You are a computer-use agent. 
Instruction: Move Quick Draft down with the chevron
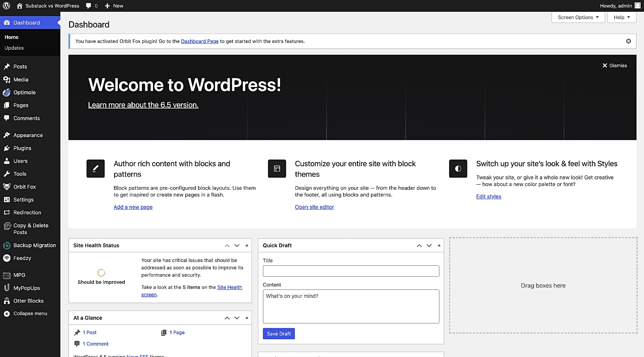429,246
